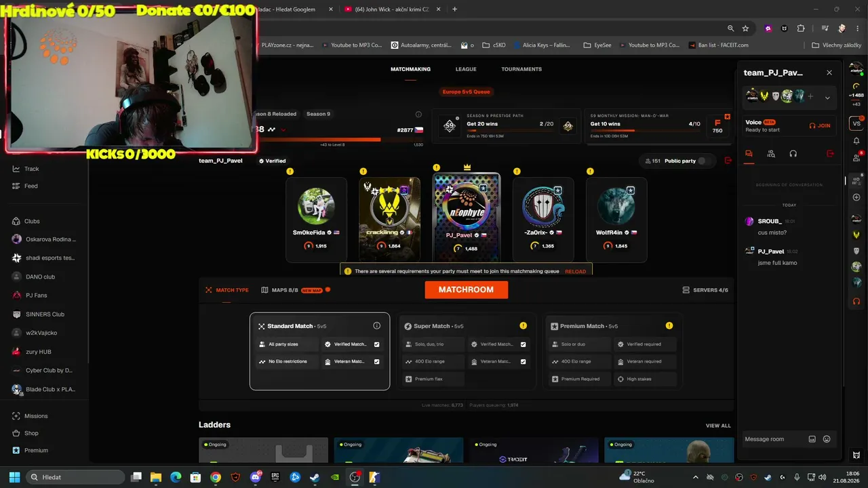The image size is (868, 488).
Task: Click the chat messages icon in party panel
Action: click(x=749, y=154)
